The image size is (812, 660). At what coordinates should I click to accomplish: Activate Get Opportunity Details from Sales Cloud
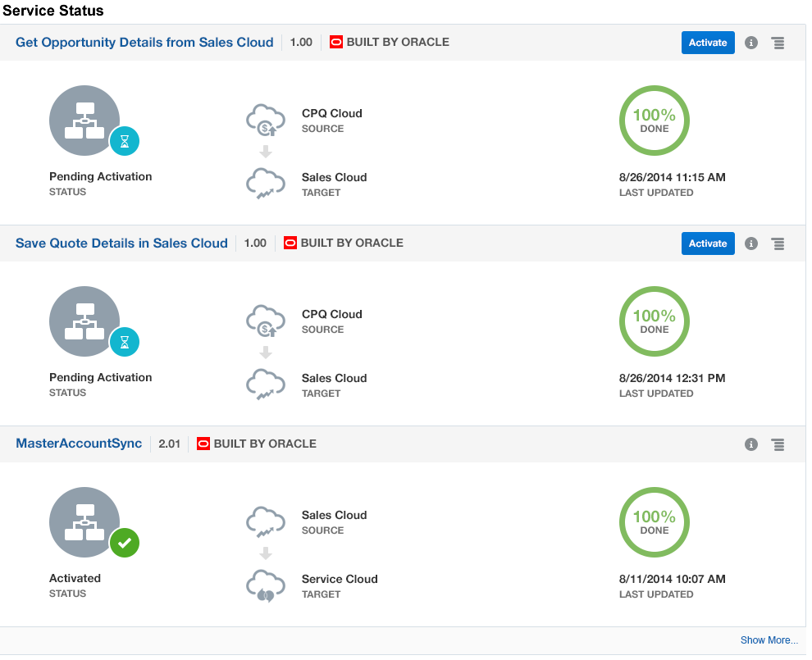coord(707,43)
